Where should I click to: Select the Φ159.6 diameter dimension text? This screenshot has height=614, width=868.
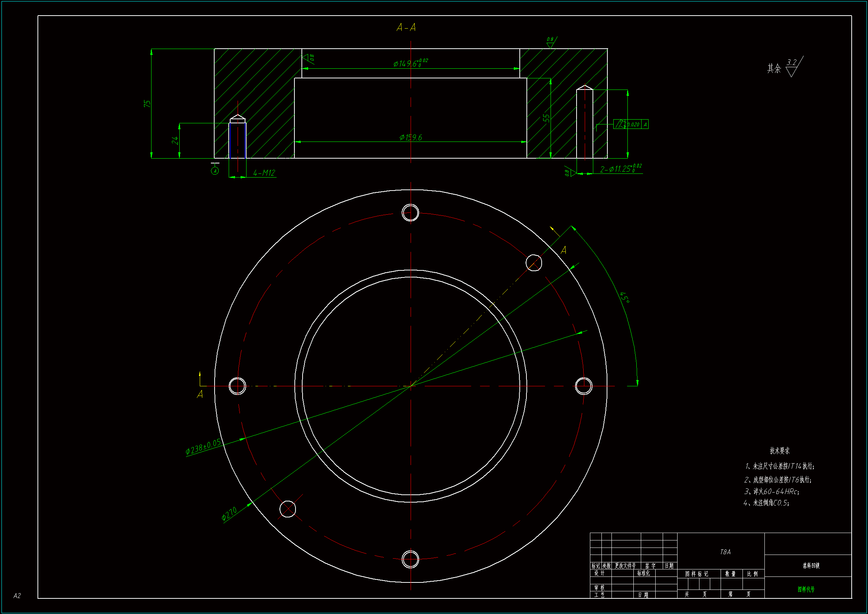[411, 137]
